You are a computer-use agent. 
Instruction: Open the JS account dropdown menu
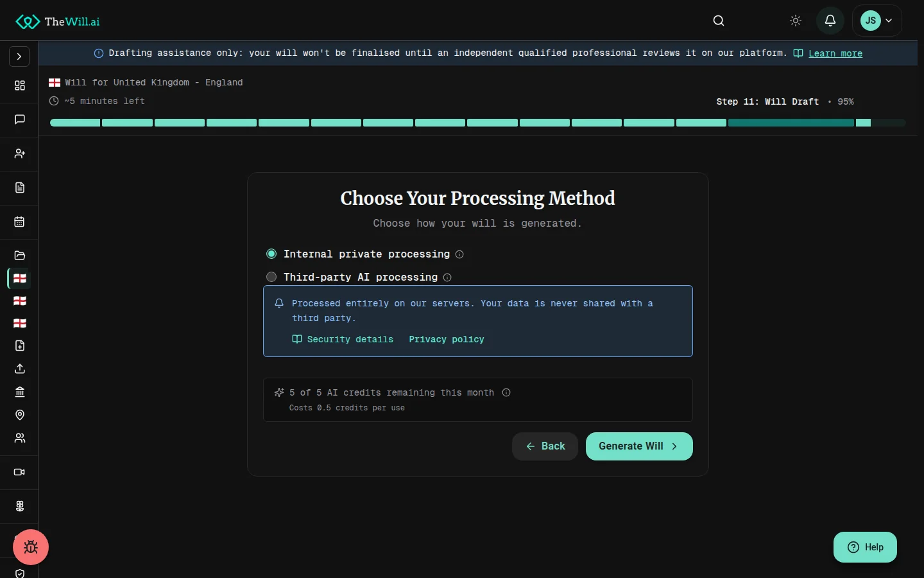[x=877, y=21]
